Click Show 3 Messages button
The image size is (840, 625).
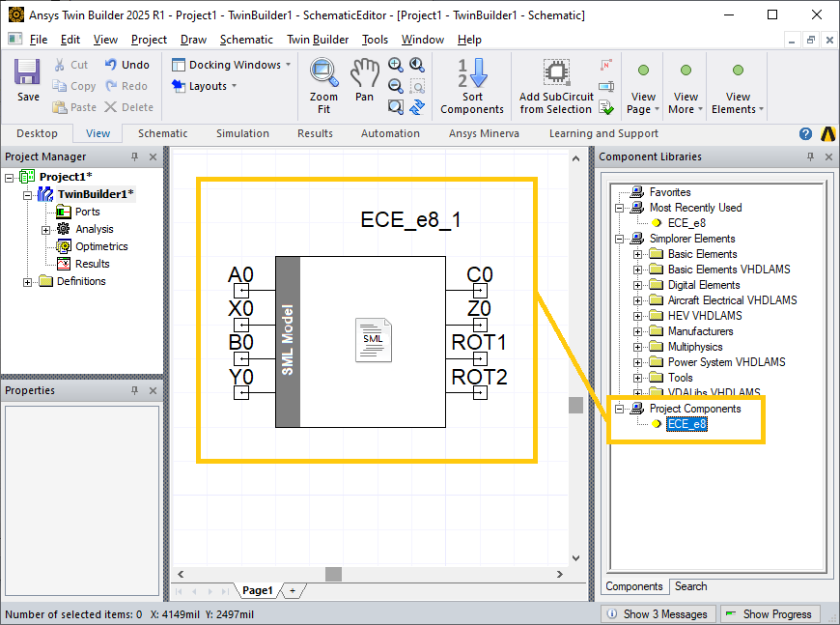coord(658,614)
